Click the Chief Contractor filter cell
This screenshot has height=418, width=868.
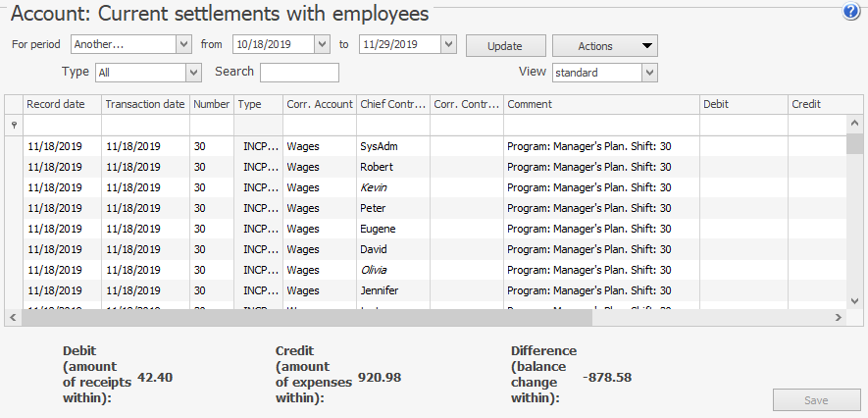(393, 126)
